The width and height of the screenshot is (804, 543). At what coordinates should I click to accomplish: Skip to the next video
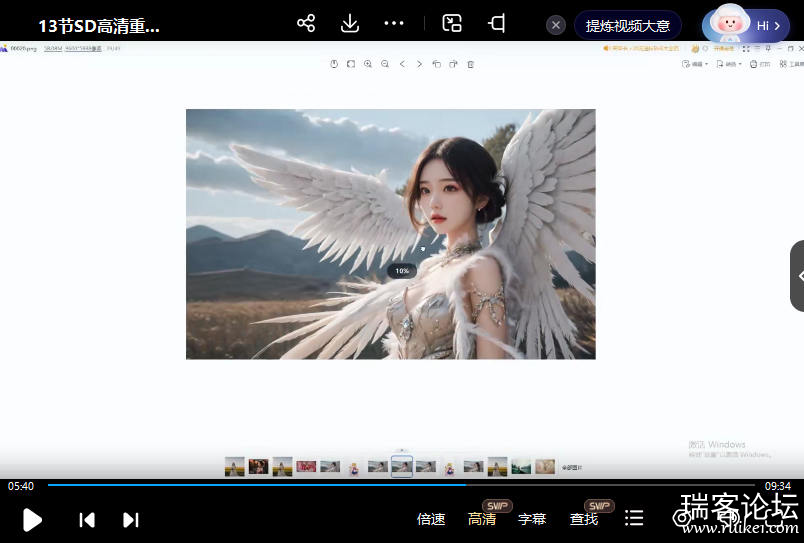pos(130,519)
